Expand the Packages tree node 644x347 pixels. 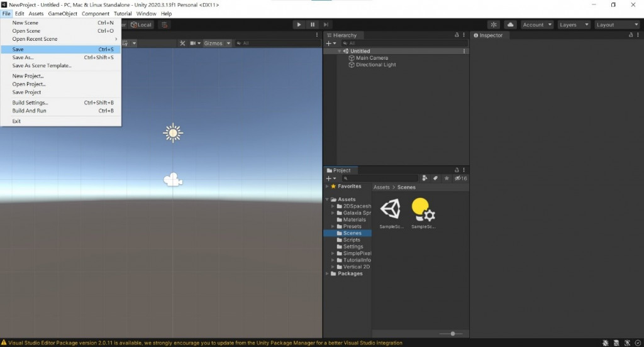click(x=327, y=273)
